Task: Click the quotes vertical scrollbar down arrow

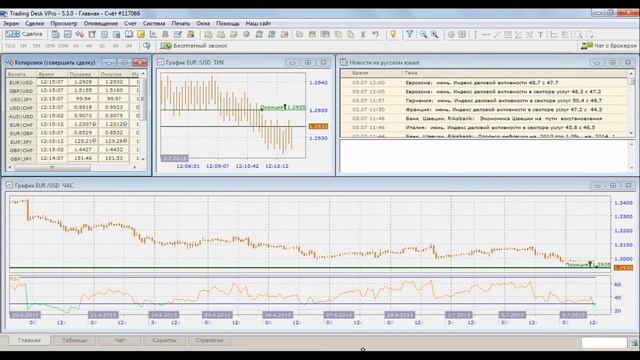Action: 143,159
